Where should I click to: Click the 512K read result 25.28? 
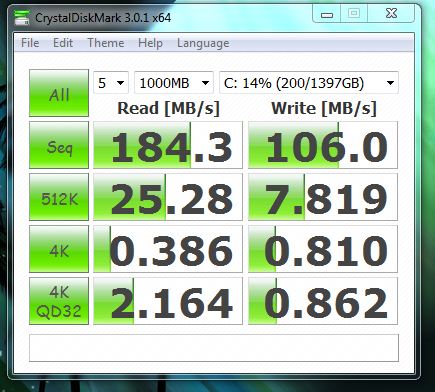tap(168, 197)
